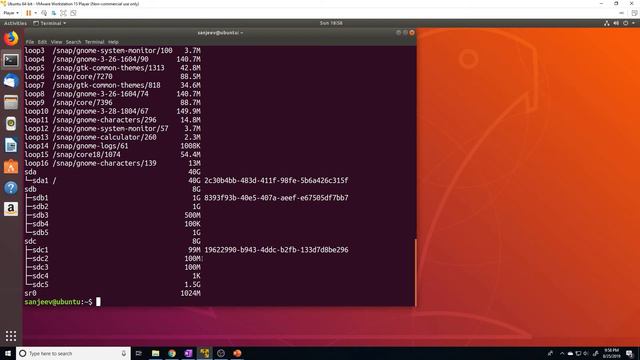
Task: Launch Rhythmbox from the dock
Action: click(x=11, y=124)
